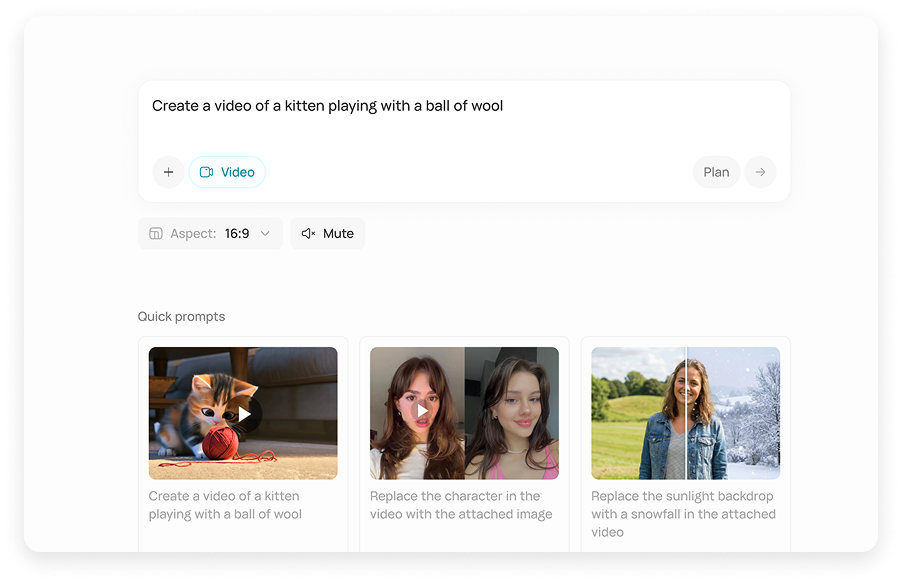The width and height of the screenshot is (902, 584).
Task: Play the kitten wool ball video preview
Action: pyautogui.click(x=242, y=412)
